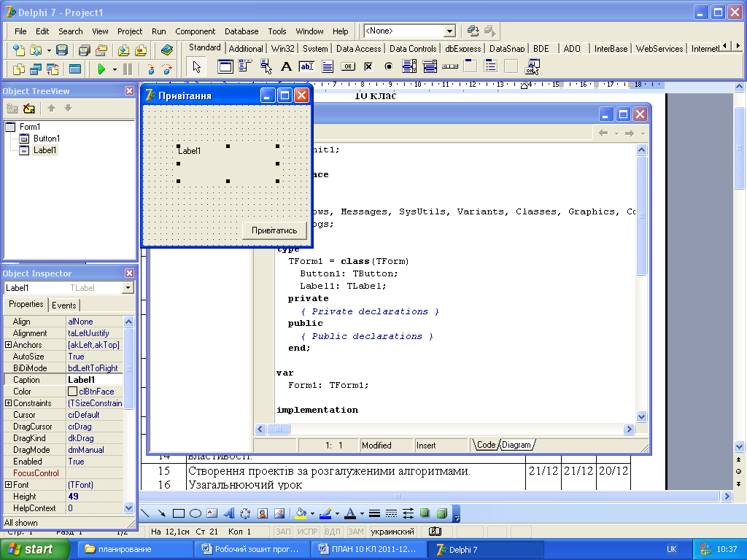Select the ScrollBar component icon
The image size is (747, 560).
(450, 66)
